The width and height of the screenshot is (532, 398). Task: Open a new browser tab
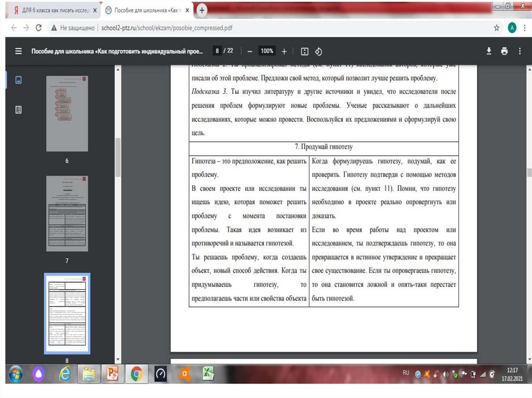tap(202, 10)
